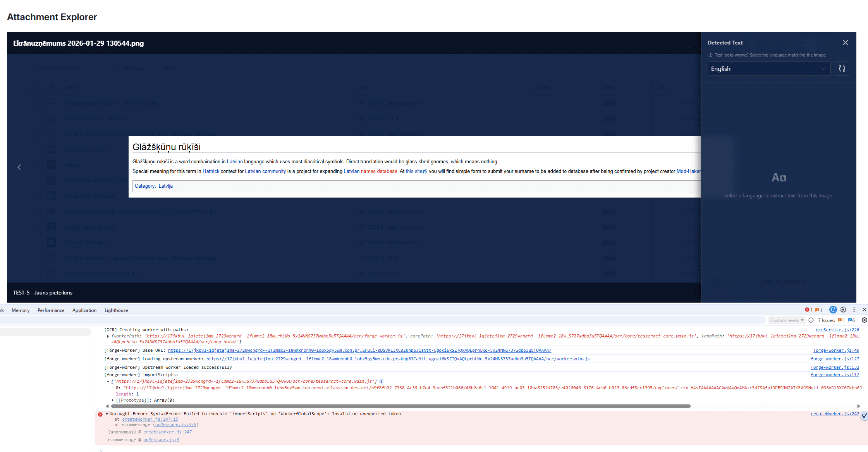
Task: Click the horizontal console scrollbar
Action: click(400, 406)
